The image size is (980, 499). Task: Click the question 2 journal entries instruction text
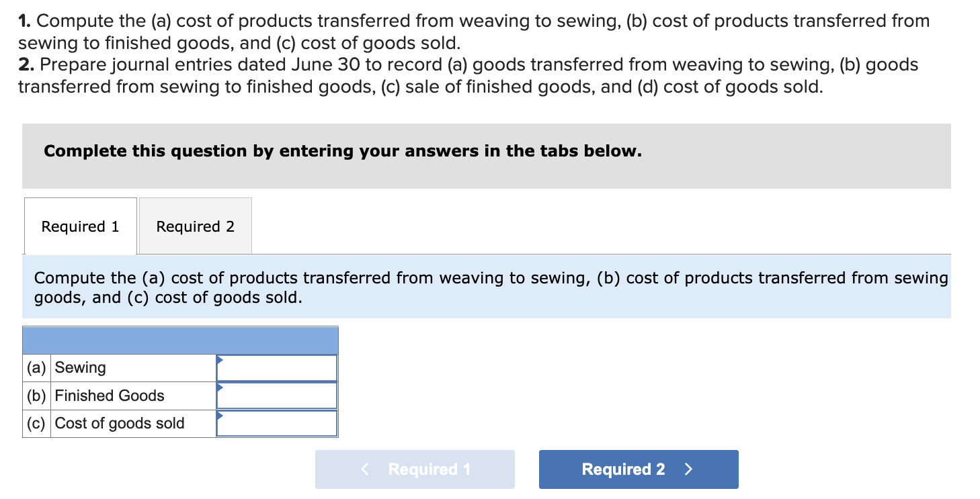467,75
